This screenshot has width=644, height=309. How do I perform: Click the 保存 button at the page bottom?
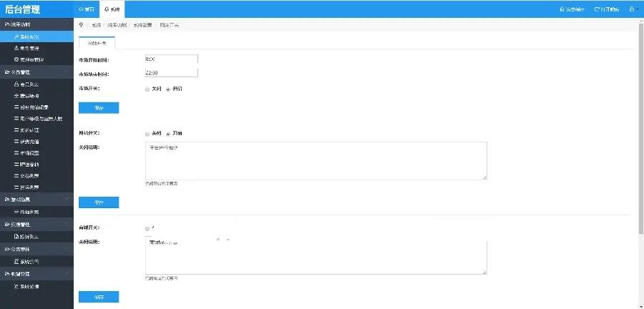click(99, 297)
